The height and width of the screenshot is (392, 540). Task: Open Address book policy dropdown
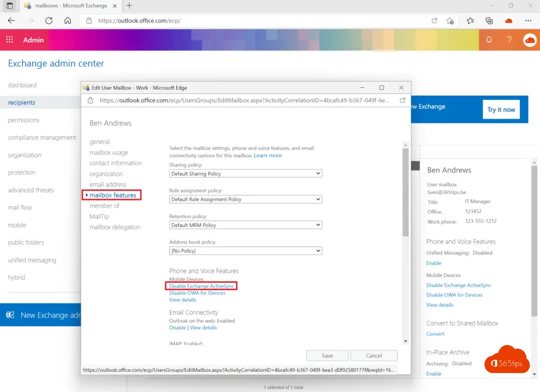(x=246, y=251)
